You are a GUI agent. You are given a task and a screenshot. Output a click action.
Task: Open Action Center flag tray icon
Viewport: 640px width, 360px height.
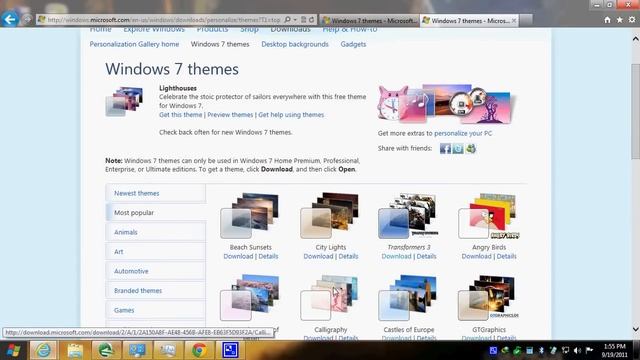coord(589,350)
